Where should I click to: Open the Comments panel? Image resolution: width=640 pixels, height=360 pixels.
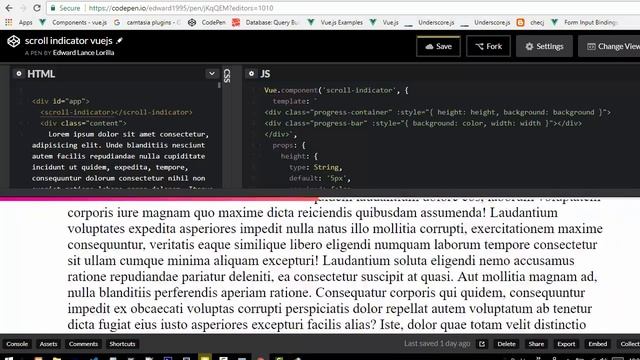pos(83,344)
